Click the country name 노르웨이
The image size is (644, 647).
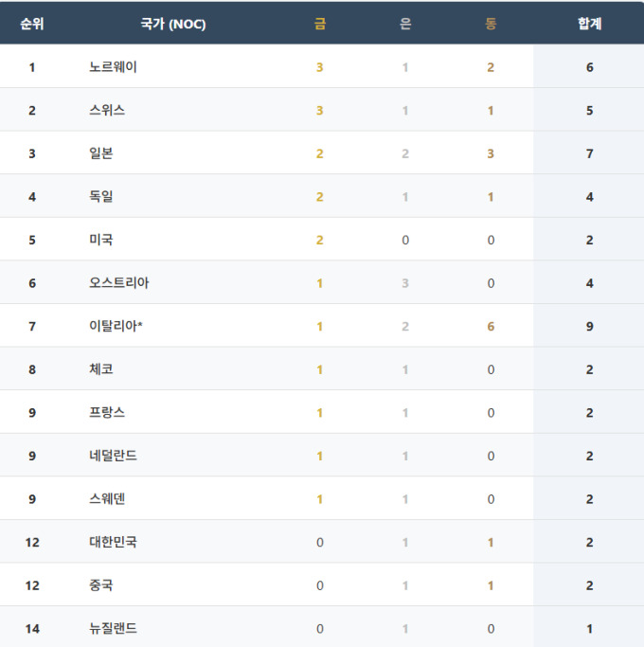coord(114,67)
